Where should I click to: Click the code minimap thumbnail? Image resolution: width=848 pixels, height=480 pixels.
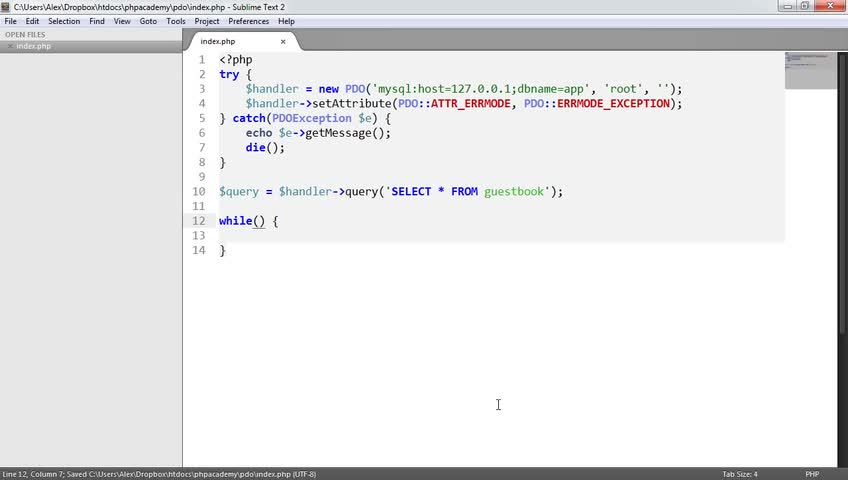(x=810, y=70)
